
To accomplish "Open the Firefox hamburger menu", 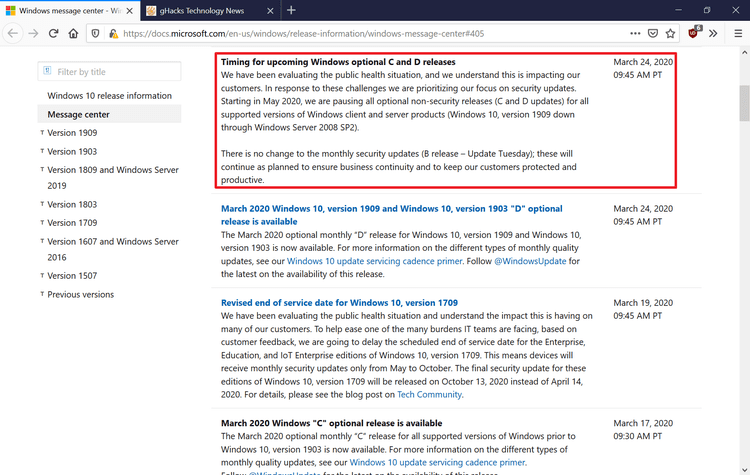I will [738, 33].
